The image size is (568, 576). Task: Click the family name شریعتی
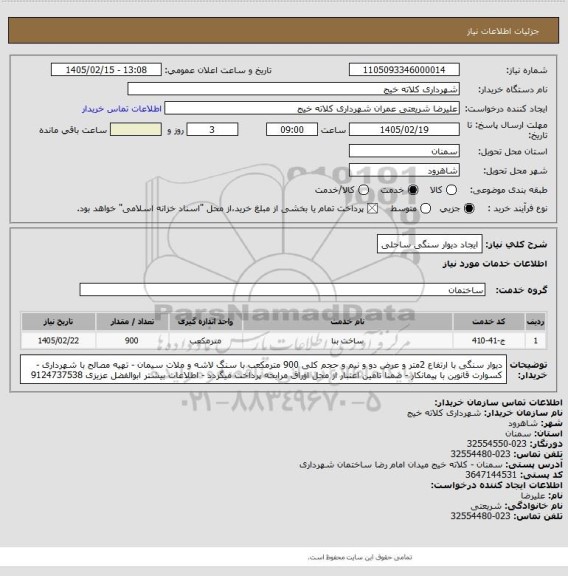pos(486,506)
